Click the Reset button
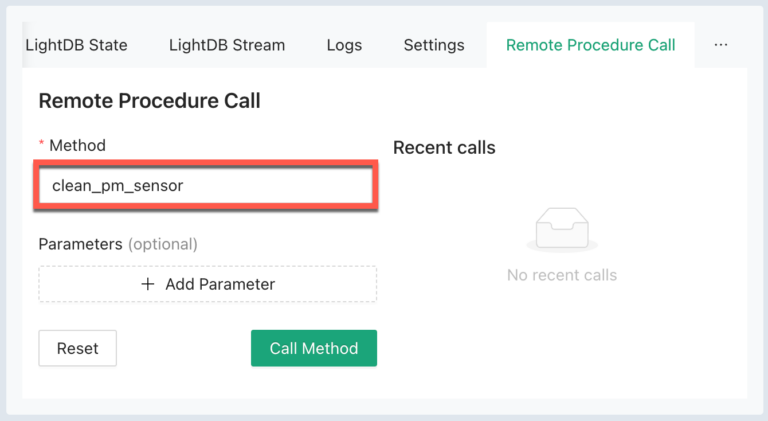This screenshot has width=768, height=421. tap(77, 348)
